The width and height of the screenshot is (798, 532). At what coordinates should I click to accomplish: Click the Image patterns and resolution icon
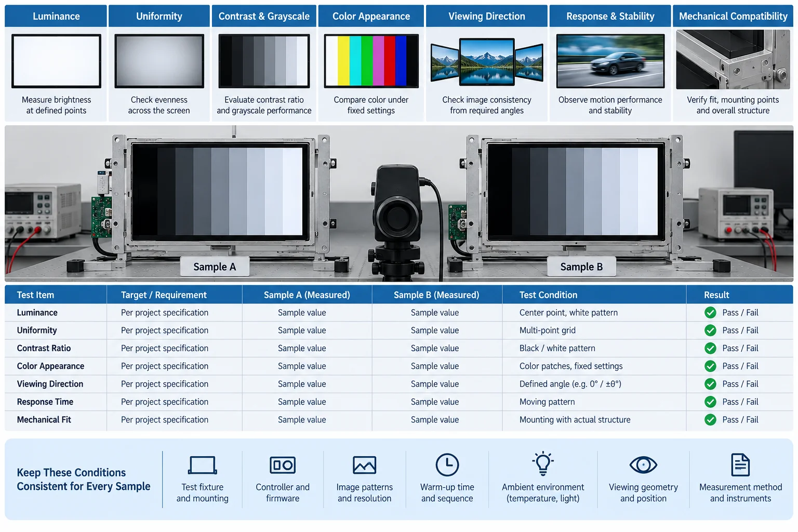click(x=365, y=465)
